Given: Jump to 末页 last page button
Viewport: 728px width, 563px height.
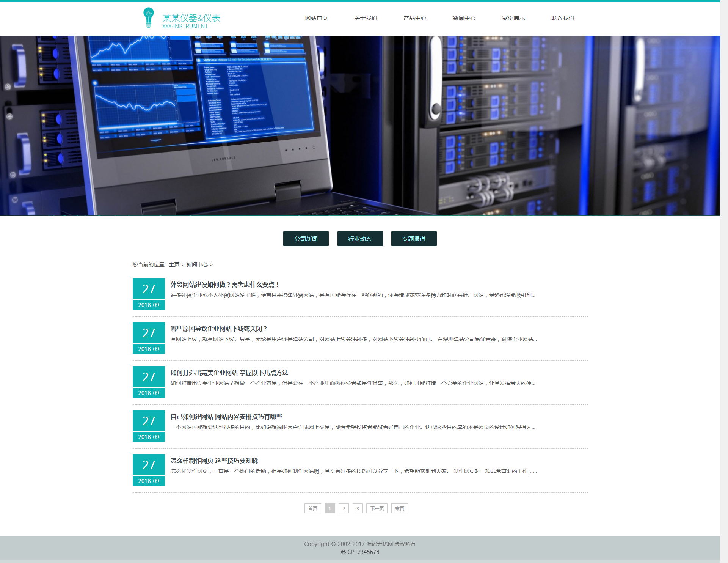Looking at the screenshot, I should pyautogui.click(x=399, y=508).
